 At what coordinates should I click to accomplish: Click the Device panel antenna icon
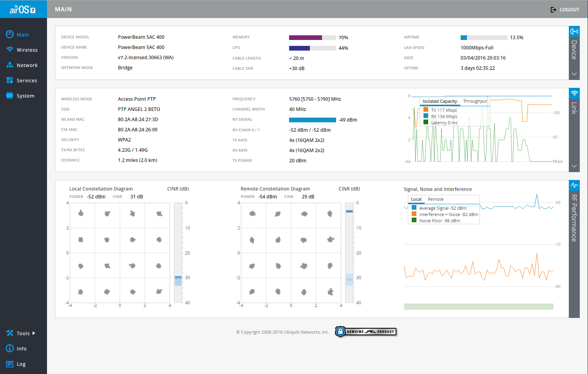pyautogui.click(x=574, y=31)
